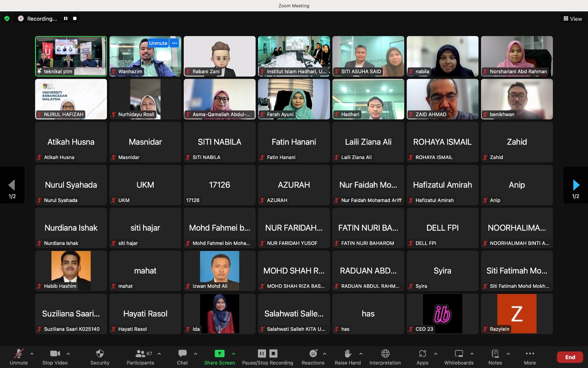
Task: Open the Security shield icon
Action: [100, 354]
